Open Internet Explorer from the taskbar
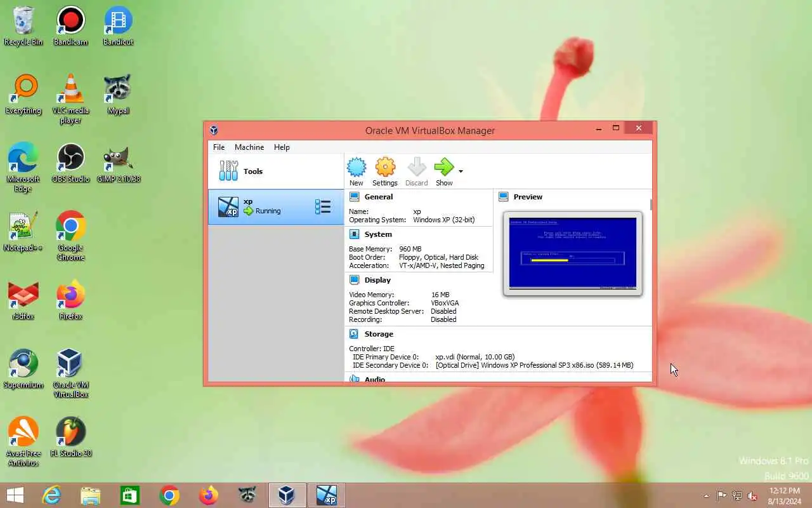812x508 pixels. point(51,495)
